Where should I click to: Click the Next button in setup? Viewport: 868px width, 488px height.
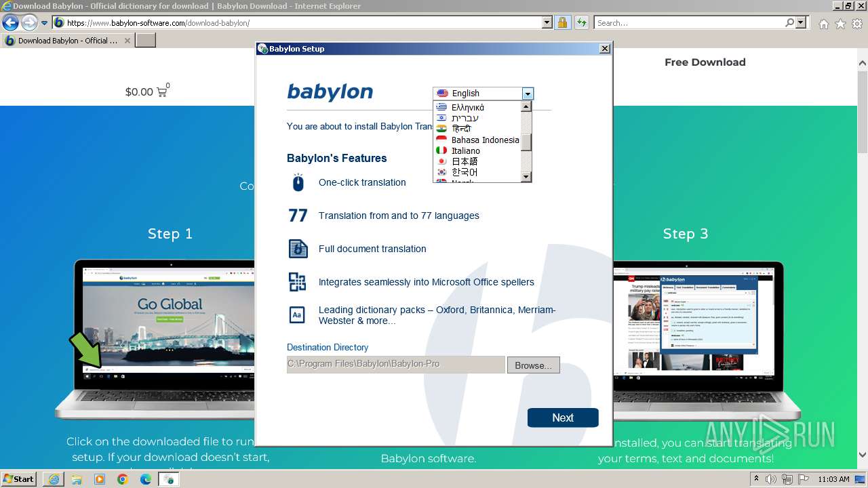(x=563, y=418)
